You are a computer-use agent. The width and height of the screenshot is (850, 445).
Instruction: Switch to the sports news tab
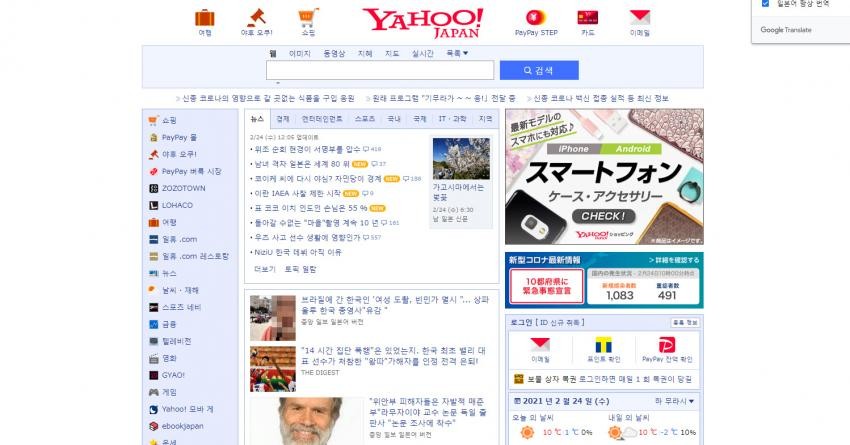[365, 119]
